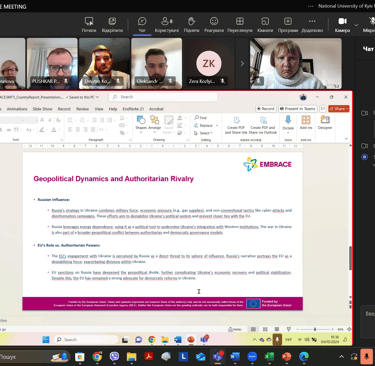
Task: Open the Designer pane in PowerPoint
Action: click(x=325, y=122)
